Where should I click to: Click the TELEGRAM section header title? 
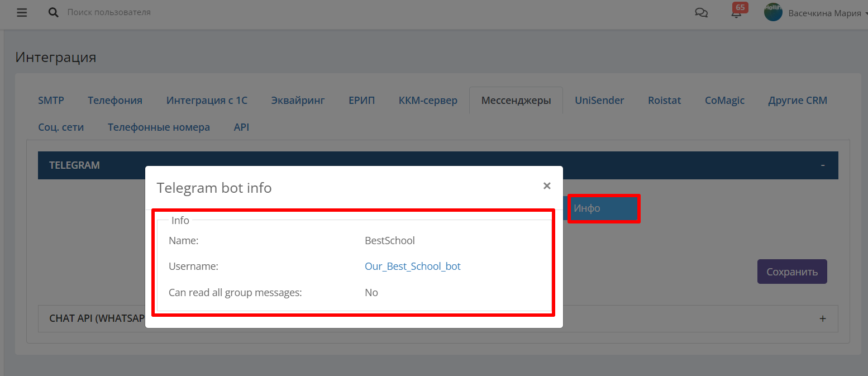click(x=74, y=165)
